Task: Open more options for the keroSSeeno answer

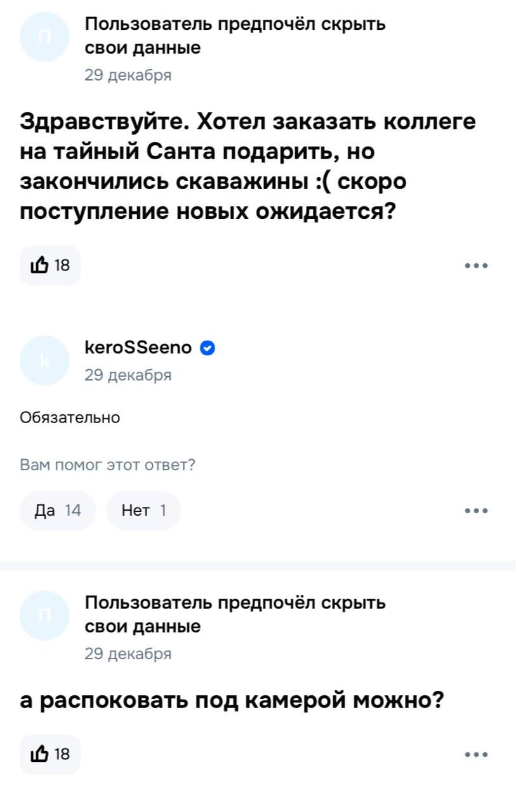Action: coord(476,510)
